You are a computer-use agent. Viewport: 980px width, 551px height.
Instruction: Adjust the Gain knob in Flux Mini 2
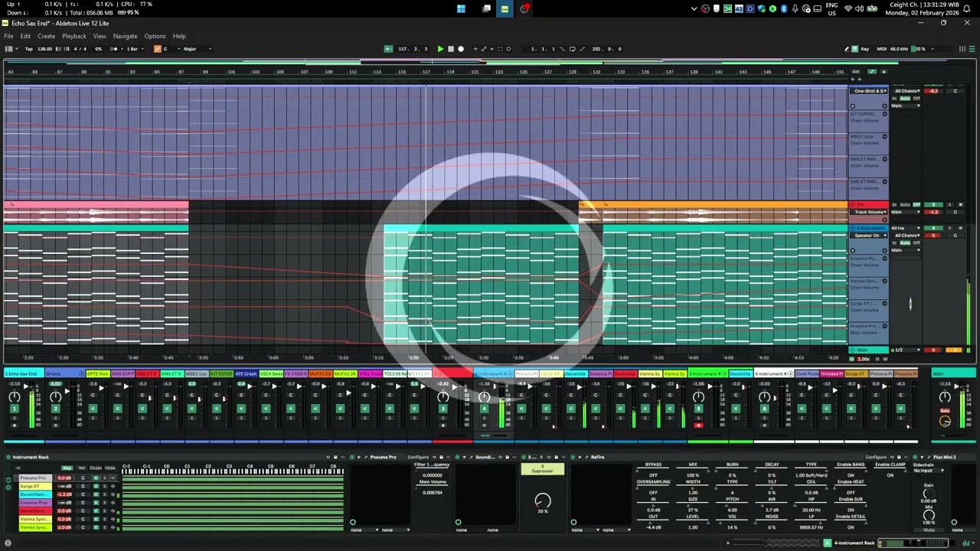pyautogui.click(x=929, y=494)
